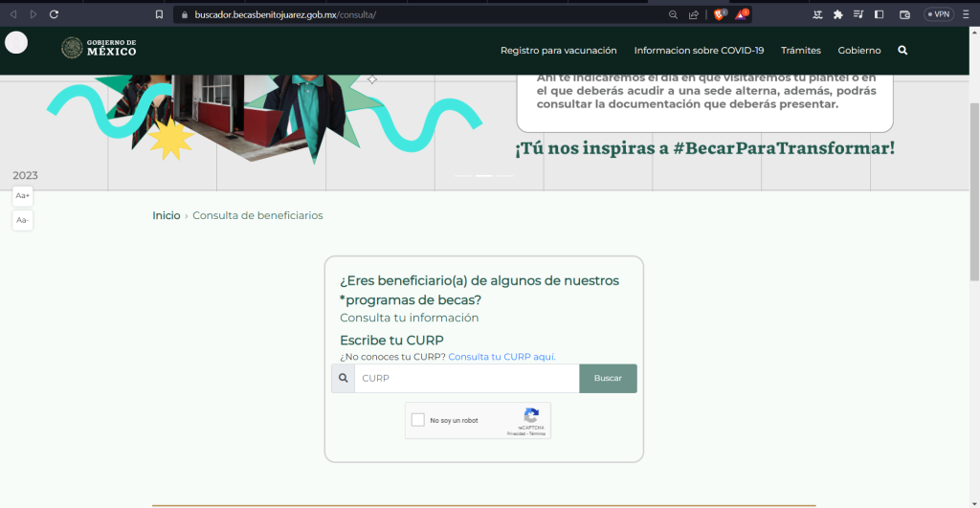This screenshot has width=980, height=508.
Task: Click the VPN button
Action: click(939, 14)
